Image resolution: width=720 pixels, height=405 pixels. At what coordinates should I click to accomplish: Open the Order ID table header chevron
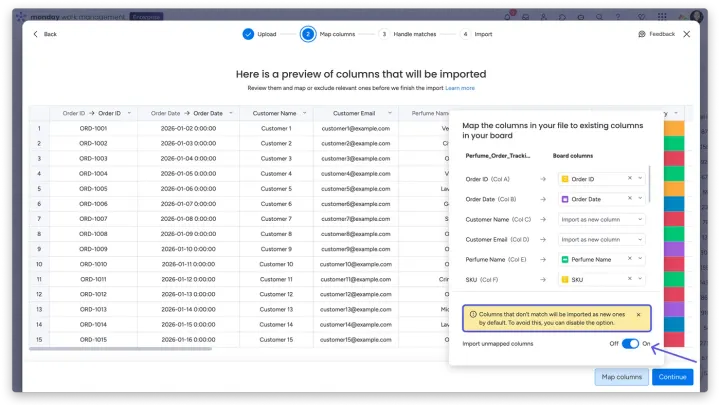click(129, 113)
